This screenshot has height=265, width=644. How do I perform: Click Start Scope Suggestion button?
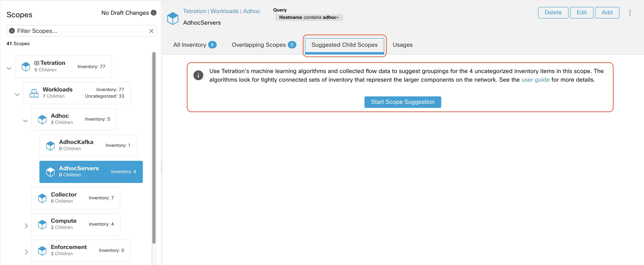[402, 102]
